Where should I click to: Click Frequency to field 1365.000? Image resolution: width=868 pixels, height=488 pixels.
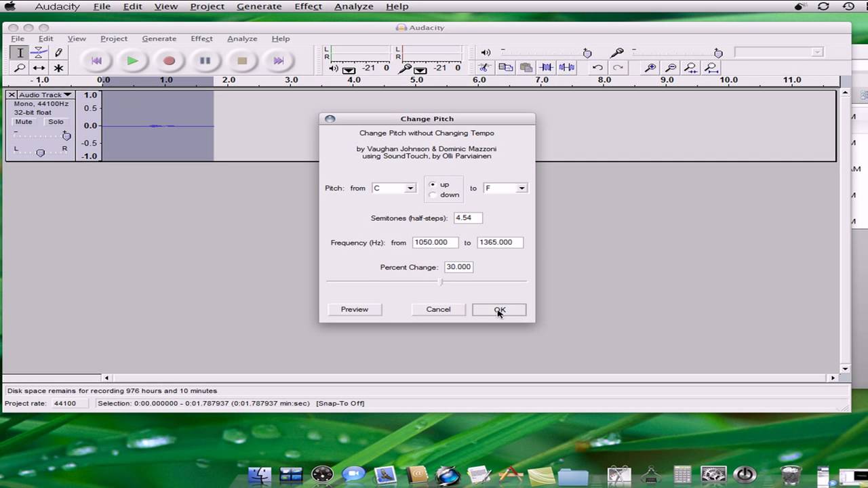click(500, 242)
